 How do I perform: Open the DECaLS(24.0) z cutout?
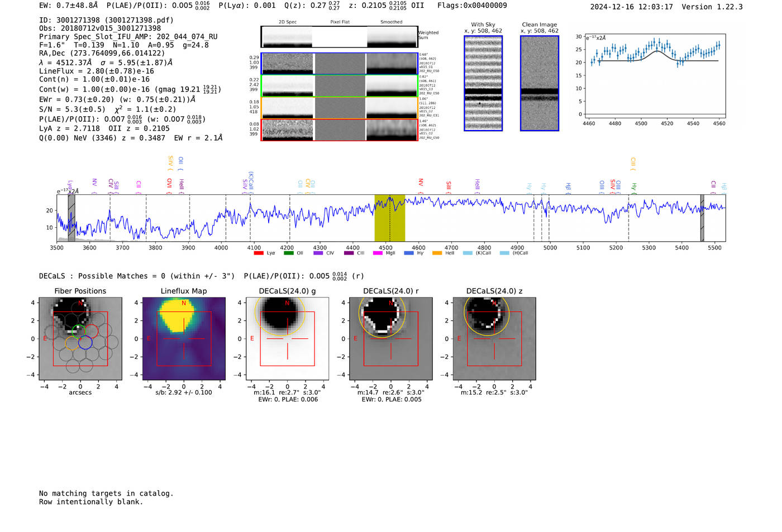coord(494,338)
